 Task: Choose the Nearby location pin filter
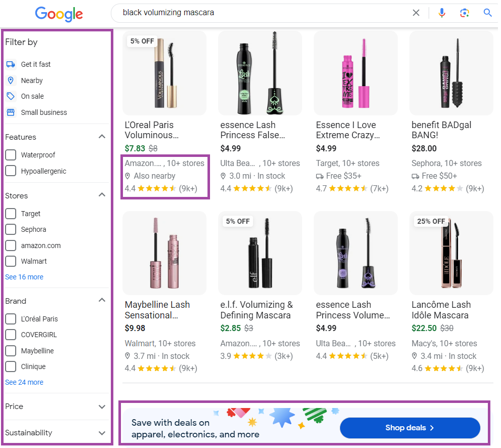pos(11,80)
